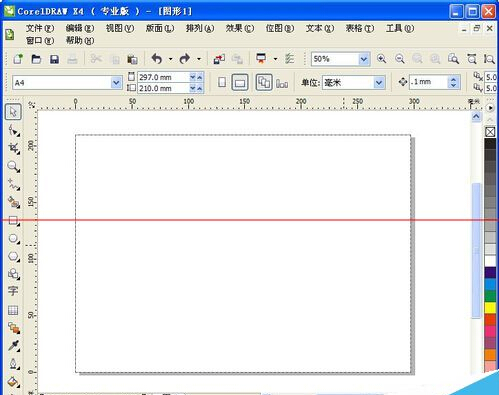Toggle apply layout to all pages
This screenshot has width=499, height=395.
264,82
